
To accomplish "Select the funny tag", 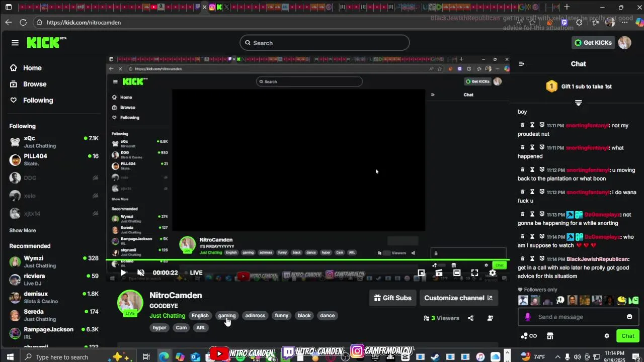I will (282, 316).
